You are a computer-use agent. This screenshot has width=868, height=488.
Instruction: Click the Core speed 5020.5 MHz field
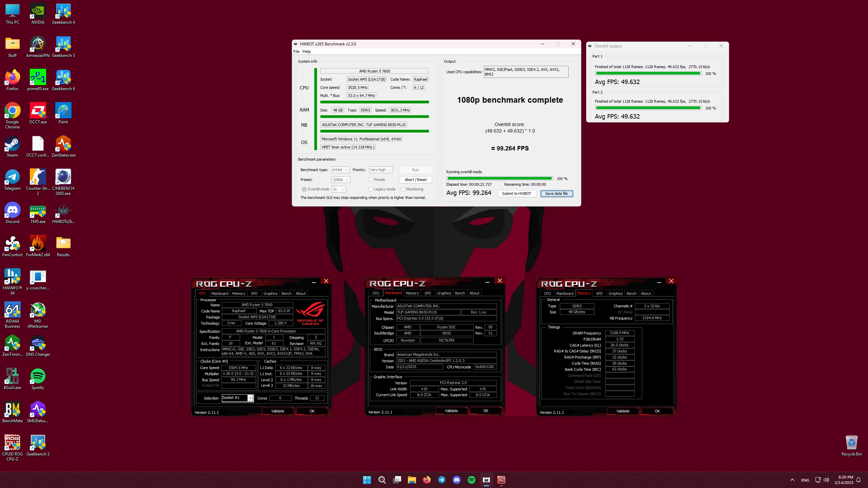357,87
